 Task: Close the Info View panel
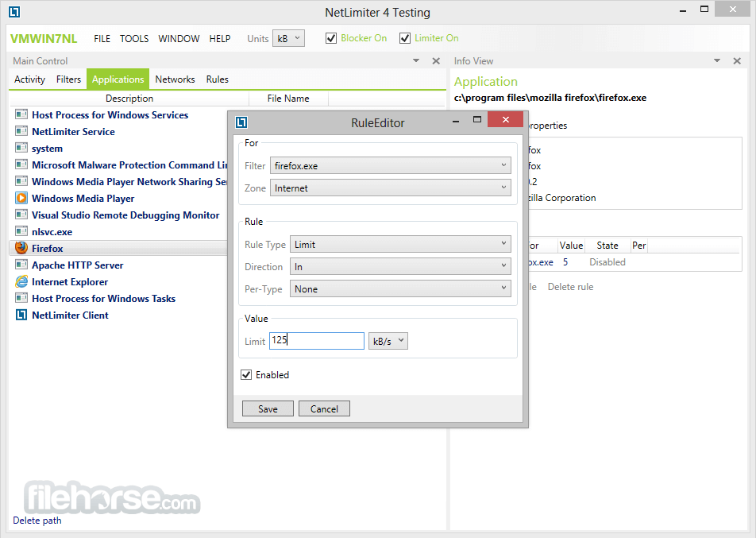[x=737, y=61]
